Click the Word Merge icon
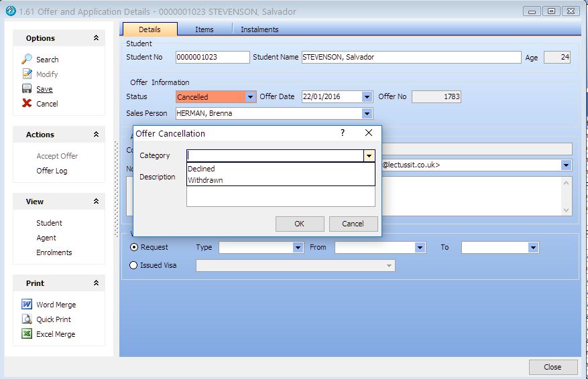This screenshot has height=379, width=588. pos(27,305)
